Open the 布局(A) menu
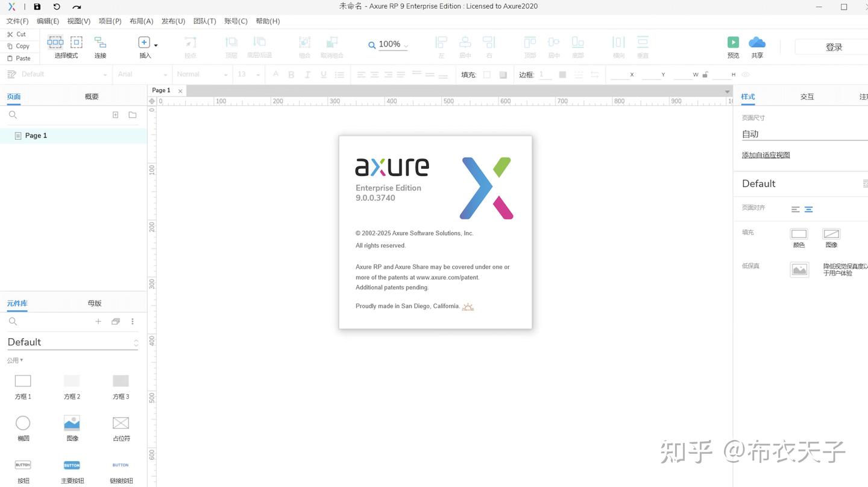868x487 pixels. pyautogui.click(x=142, y=21)
